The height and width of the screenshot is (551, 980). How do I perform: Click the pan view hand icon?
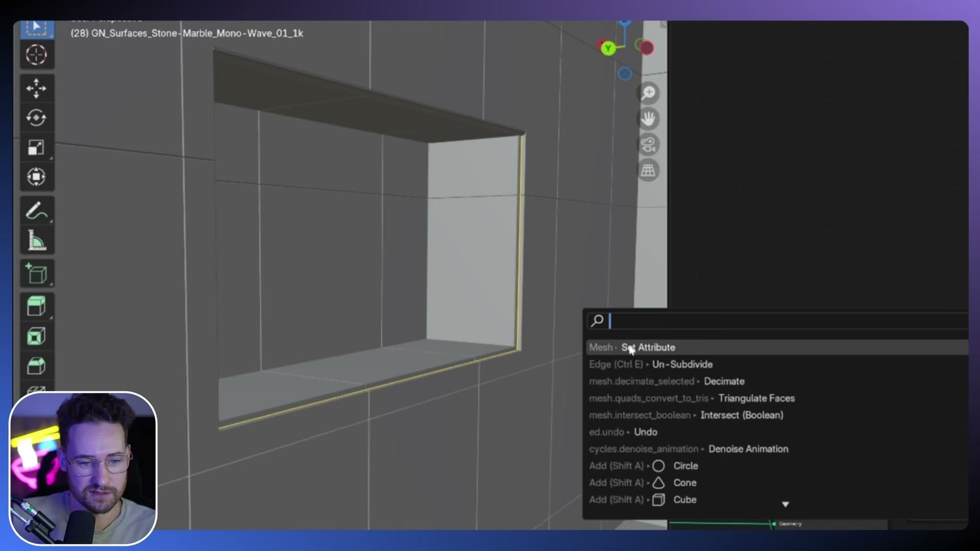pos(648,119)
